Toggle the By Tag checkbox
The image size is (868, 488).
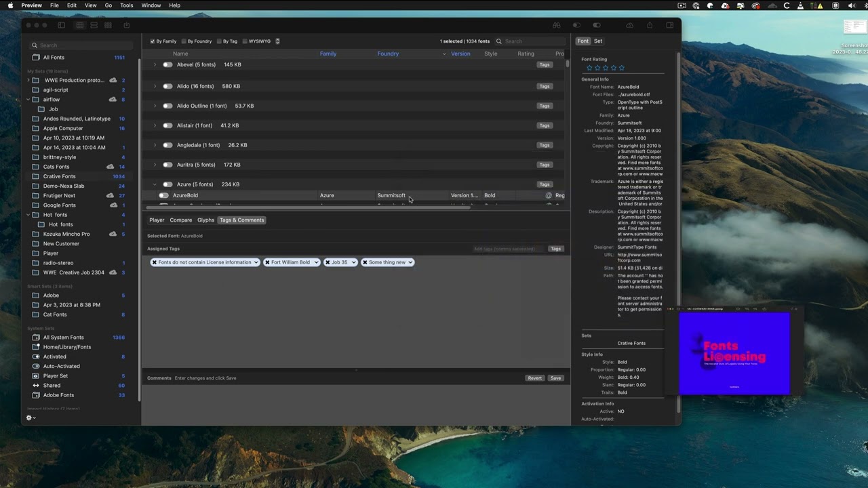(219, 41)
